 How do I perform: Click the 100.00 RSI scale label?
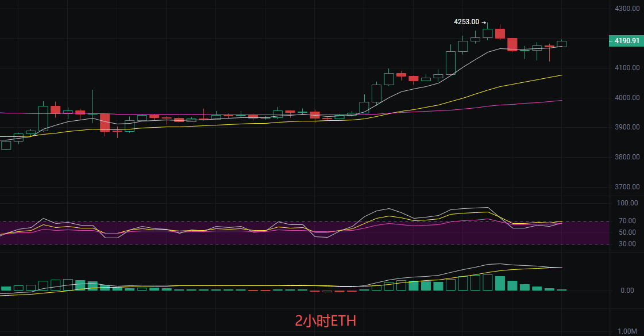(x=626, y=203)
